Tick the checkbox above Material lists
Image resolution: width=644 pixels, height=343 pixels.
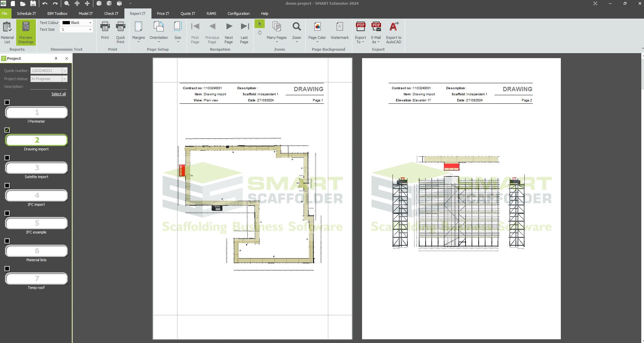tap(7, 241)
